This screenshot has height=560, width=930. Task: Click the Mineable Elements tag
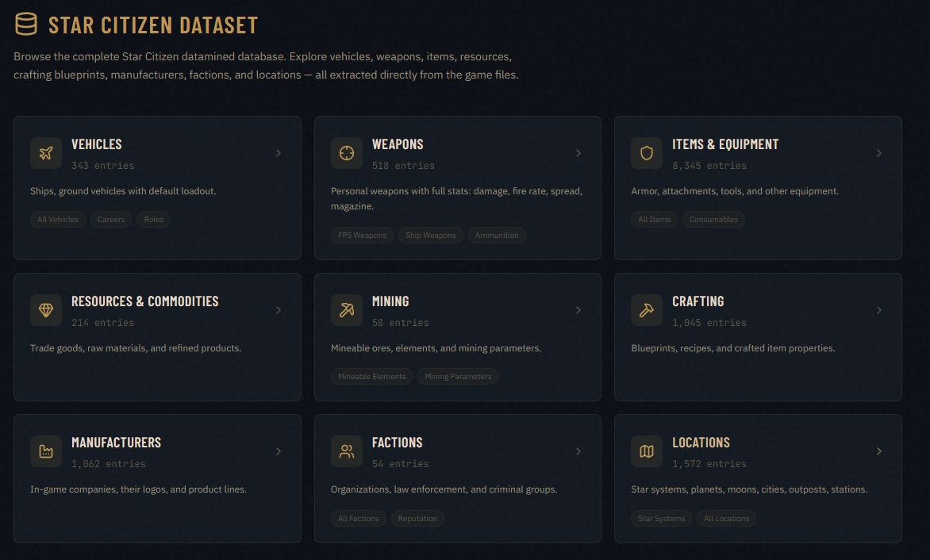[371, 376]
